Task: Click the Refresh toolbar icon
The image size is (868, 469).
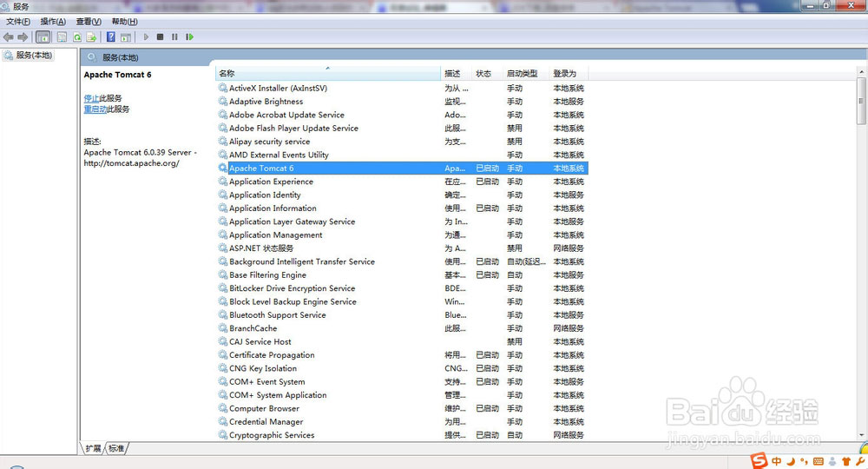Action: pos(77,37)
